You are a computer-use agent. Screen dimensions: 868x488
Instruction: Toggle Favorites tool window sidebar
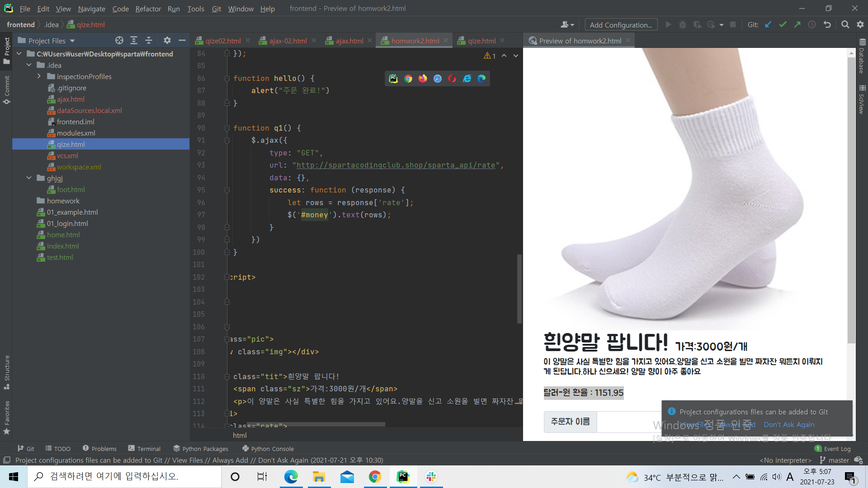pos(6,417)
